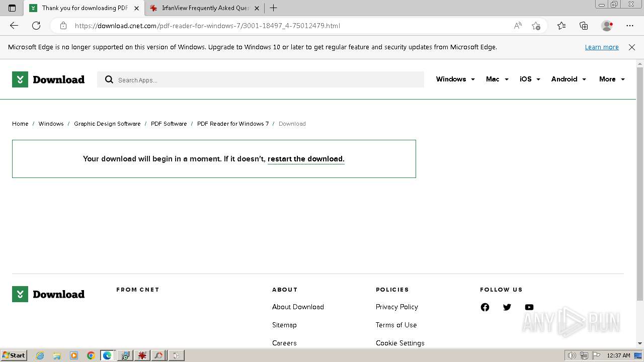Expand the Android dropdown menu

click(x=569, y=79)
